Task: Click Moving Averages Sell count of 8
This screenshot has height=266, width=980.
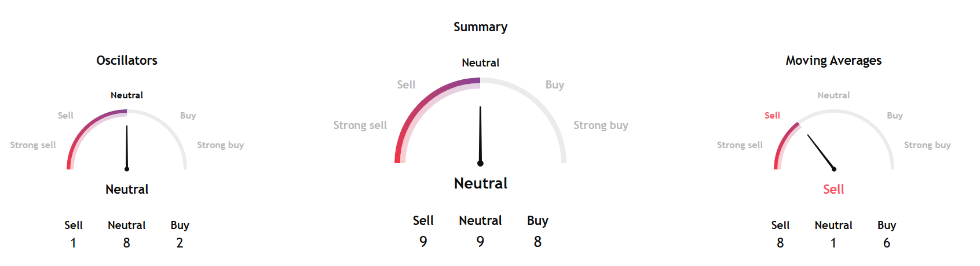Action: coord(780,243)
